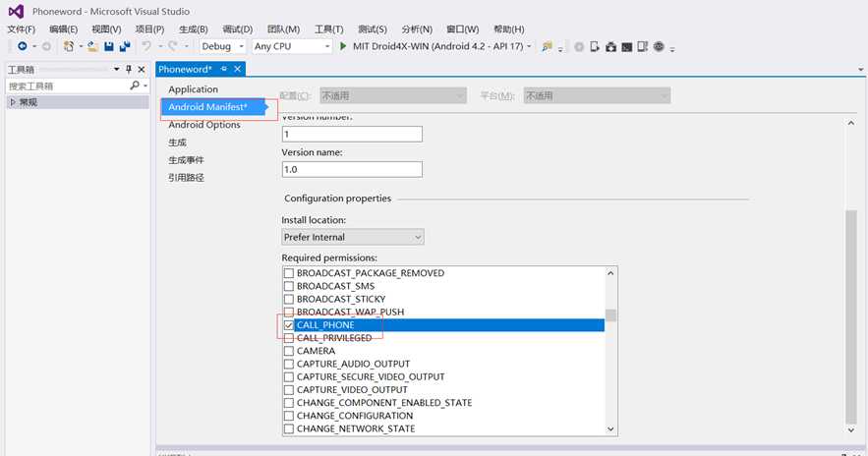The width and height of the screenshot is (868, 456).
Task: Click the black emulator screen toolbar icon
Action: coord(626,47)
